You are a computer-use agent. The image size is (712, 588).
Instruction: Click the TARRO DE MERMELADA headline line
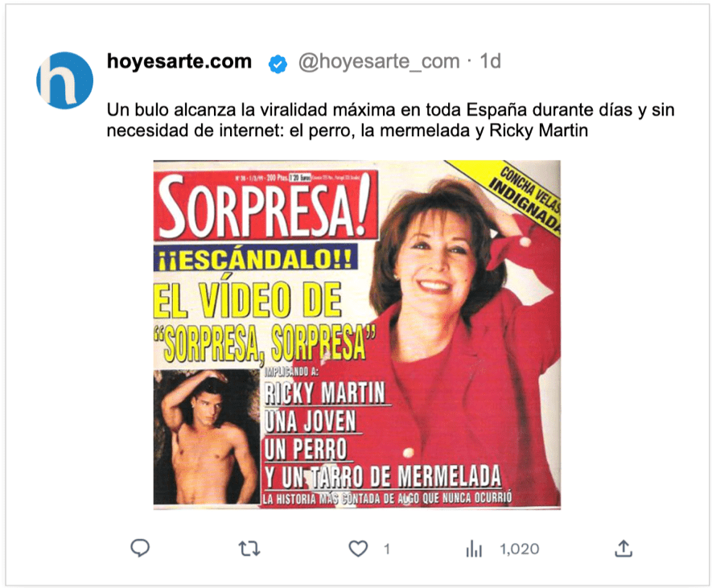tap(383, 477)
